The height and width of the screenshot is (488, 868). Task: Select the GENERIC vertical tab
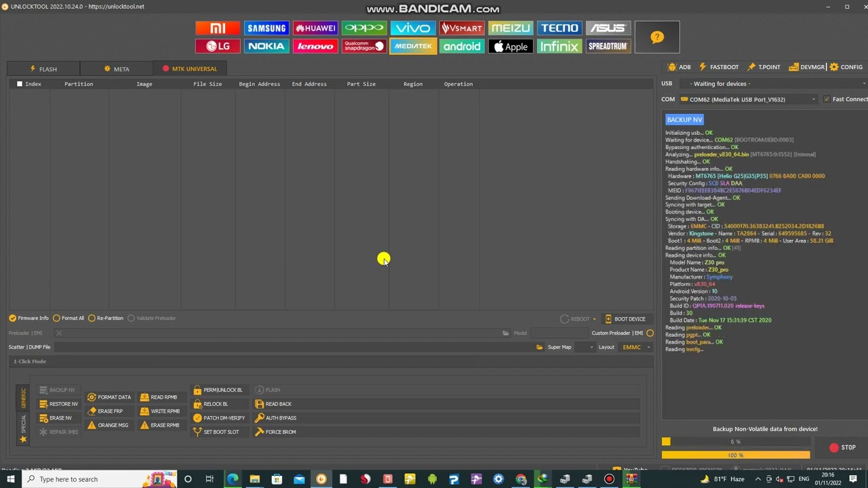click(23, 398)
